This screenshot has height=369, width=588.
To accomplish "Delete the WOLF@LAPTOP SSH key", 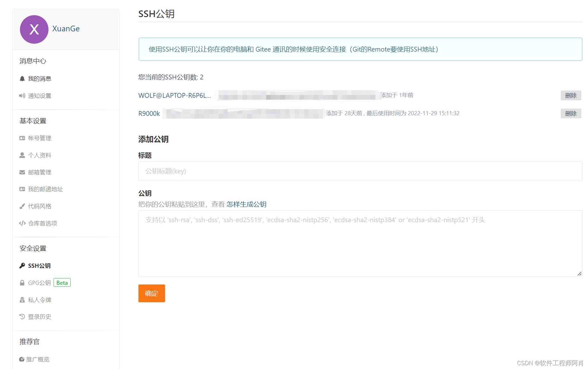I will click(571, 95).
